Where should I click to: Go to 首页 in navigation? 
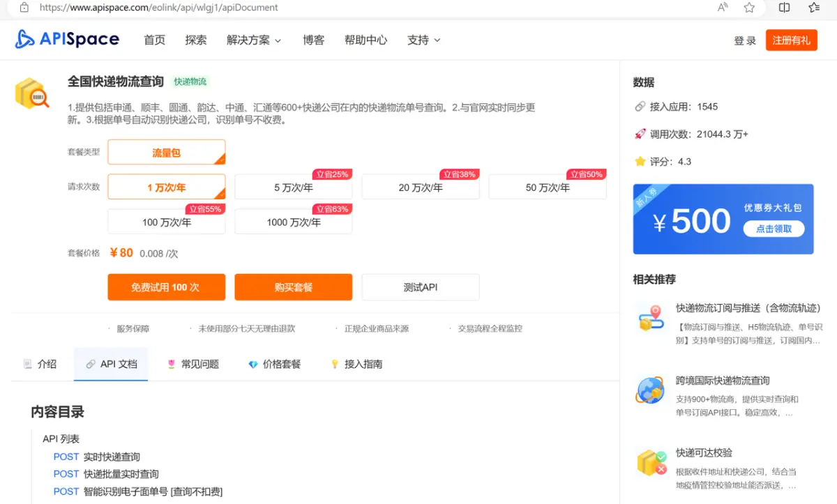[x=155, y=40]
